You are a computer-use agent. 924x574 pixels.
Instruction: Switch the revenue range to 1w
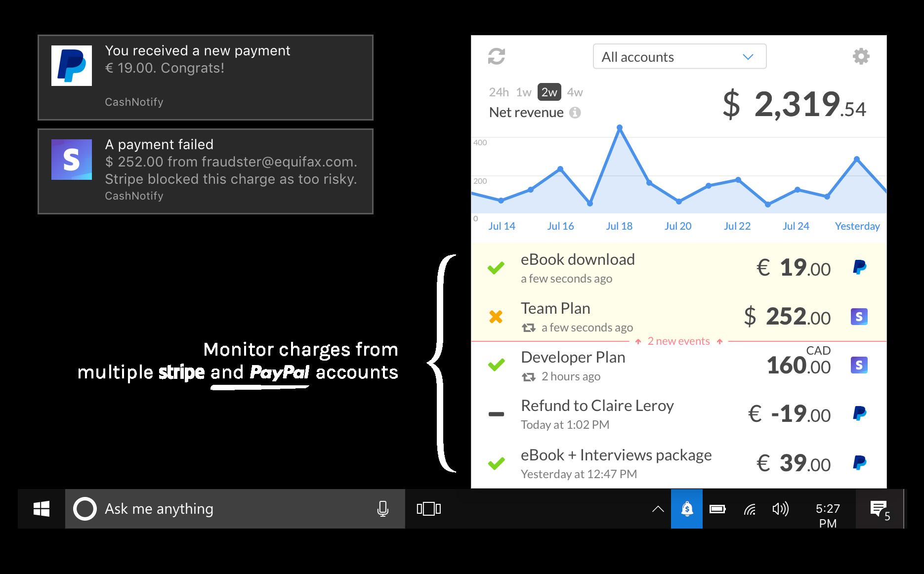(x=524, y=92)
